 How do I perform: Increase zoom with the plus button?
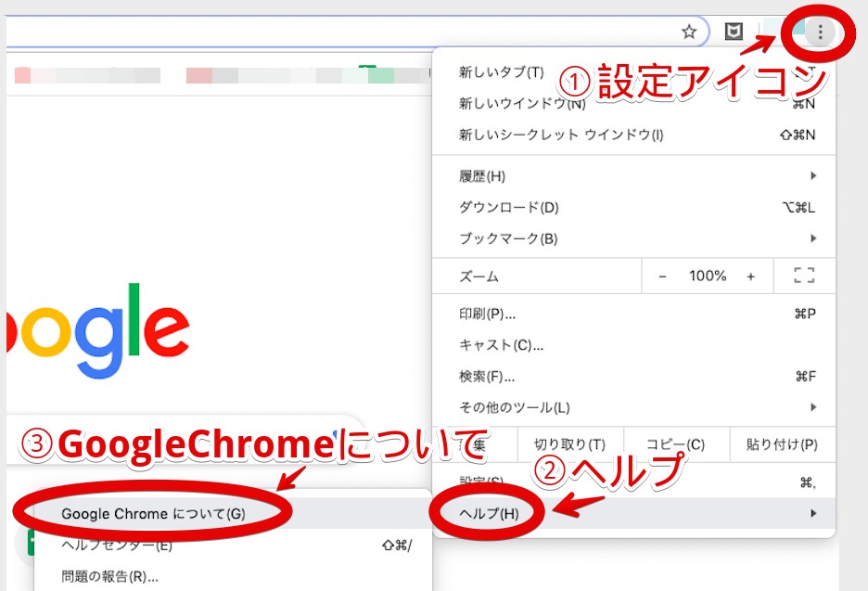pos(750,276)
